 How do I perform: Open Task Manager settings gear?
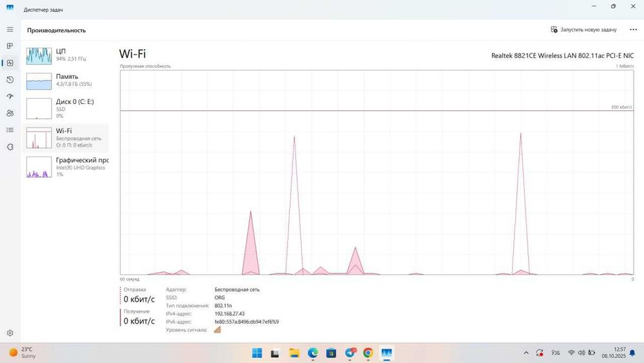10,333
